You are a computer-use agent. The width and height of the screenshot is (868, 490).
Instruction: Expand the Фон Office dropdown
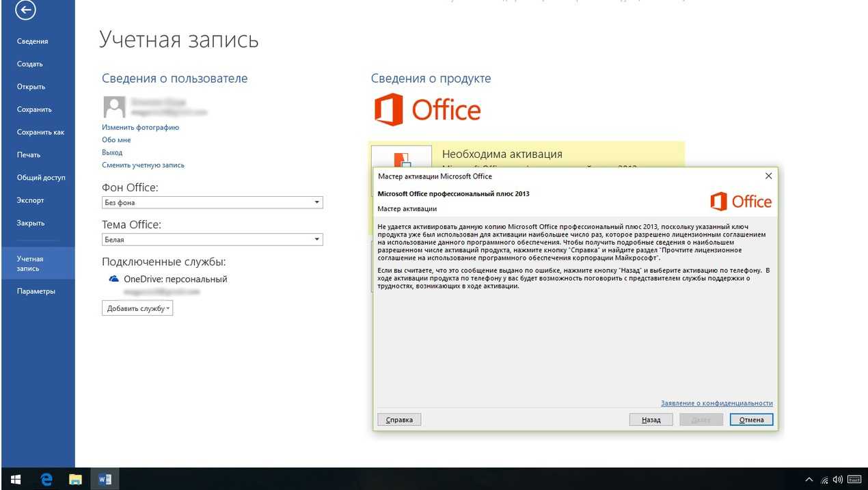tap(212, 203)
